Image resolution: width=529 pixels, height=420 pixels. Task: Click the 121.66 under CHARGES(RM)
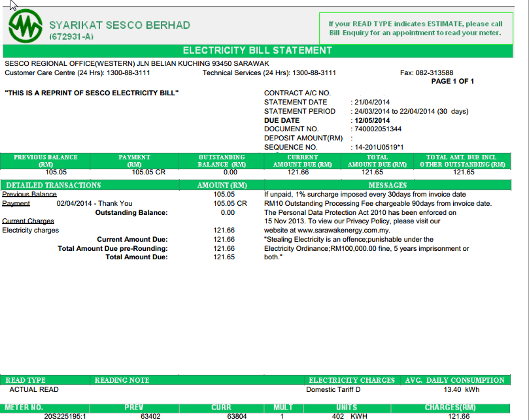[458, 416]
